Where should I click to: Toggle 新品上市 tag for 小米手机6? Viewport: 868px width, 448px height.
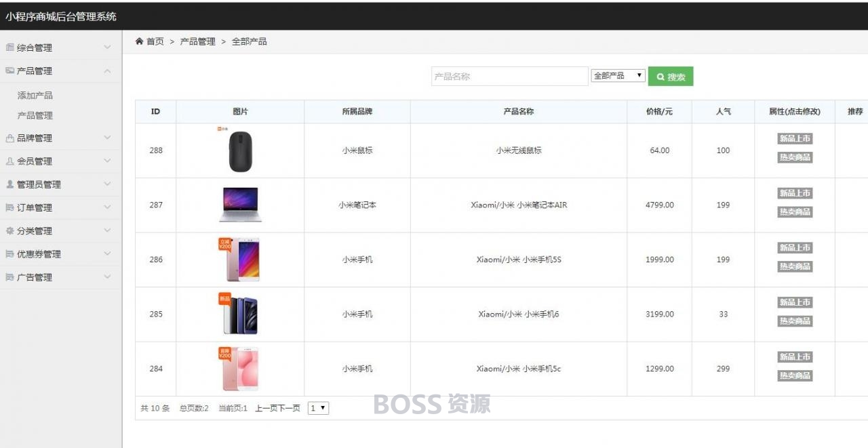[795, 302]
